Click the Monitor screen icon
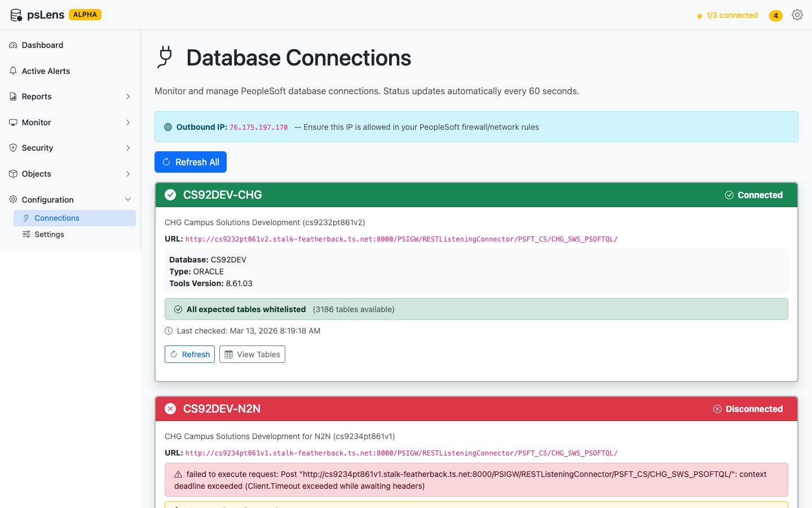The image size is (812, 508). pyautogui.click(x=13, y=122)
